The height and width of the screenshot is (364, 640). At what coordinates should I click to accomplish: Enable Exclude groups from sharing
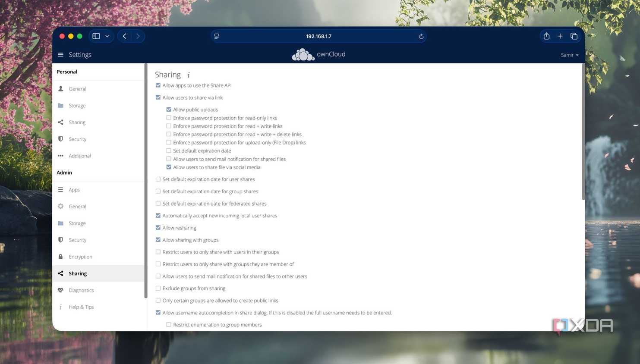158,289
